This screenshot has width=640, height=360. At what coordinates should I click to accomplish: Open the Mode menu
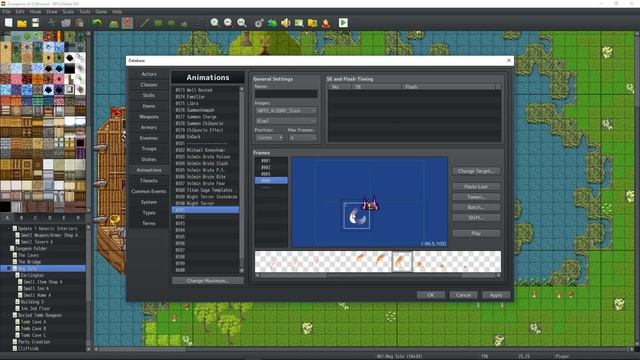pos(36,12)
